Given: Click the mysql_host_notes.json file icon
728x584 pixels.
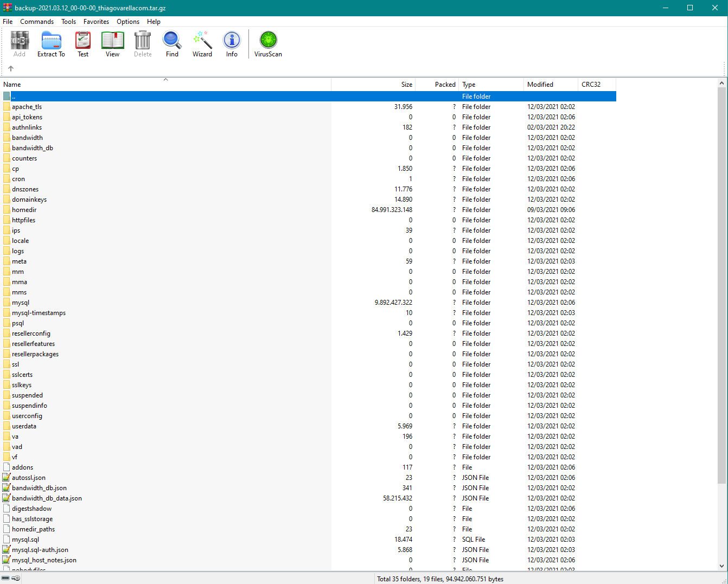Looking at the screenshot, I should [x=7, y=560].
